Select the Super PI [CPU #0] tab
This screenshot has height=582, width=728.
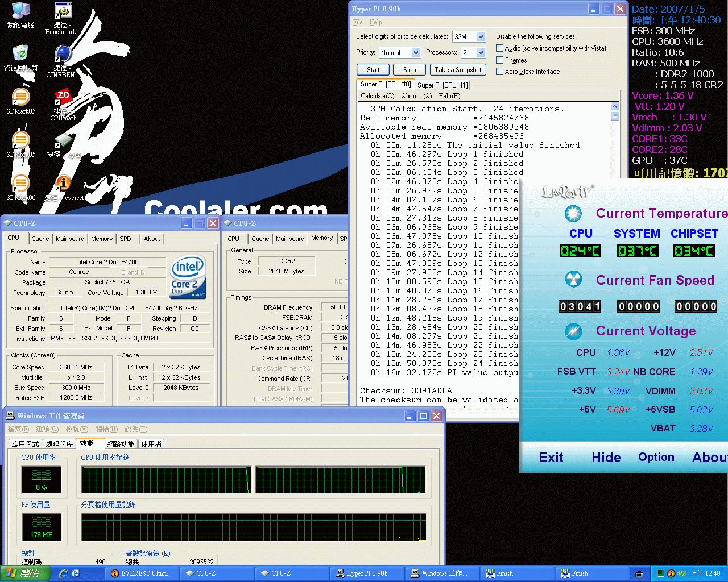pos(386,84)
